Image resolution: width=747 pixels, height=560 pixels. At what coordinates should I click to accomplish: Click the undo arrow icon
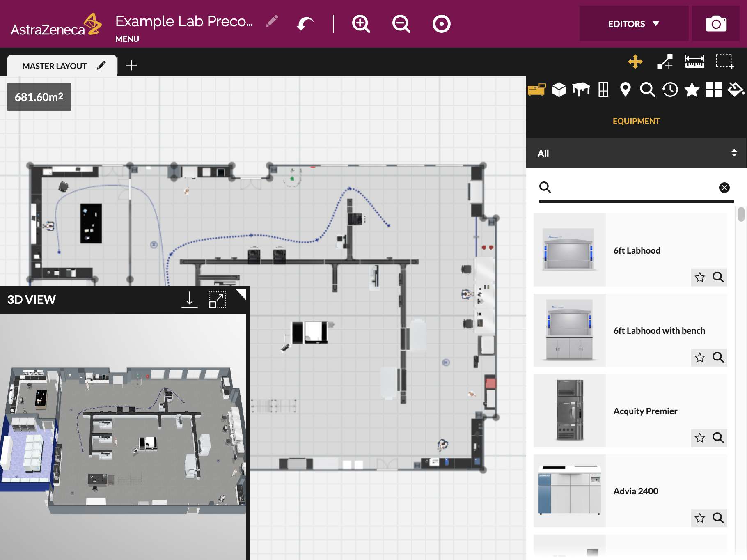pos(305,24)
